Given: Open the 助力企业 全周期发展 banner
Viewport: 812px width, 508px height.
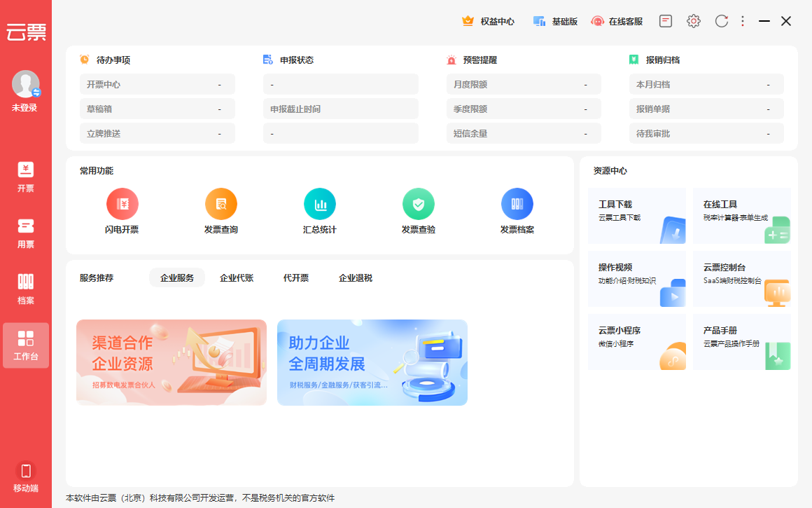Looking at the screenshot, I should click(x=372, y=362).
